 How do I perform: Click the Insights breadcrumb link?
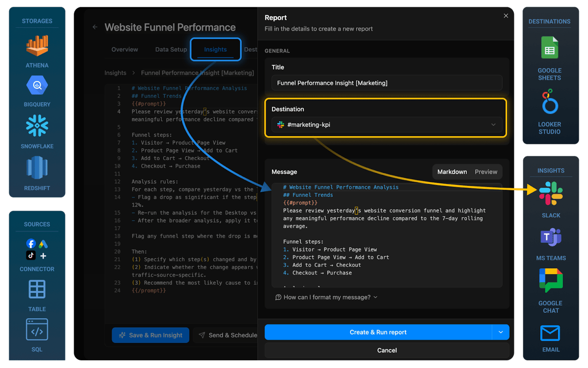115,73
